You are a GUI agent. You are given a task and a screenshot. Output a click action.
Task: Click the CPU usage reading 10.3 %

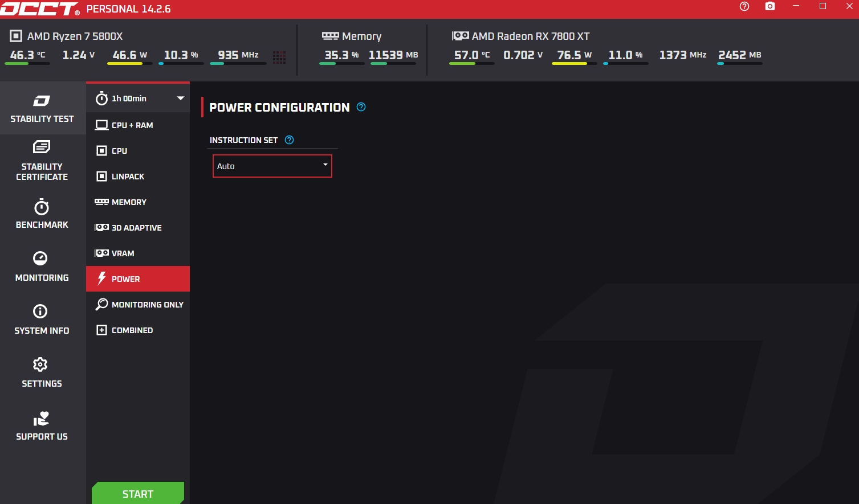coord(181,55)
